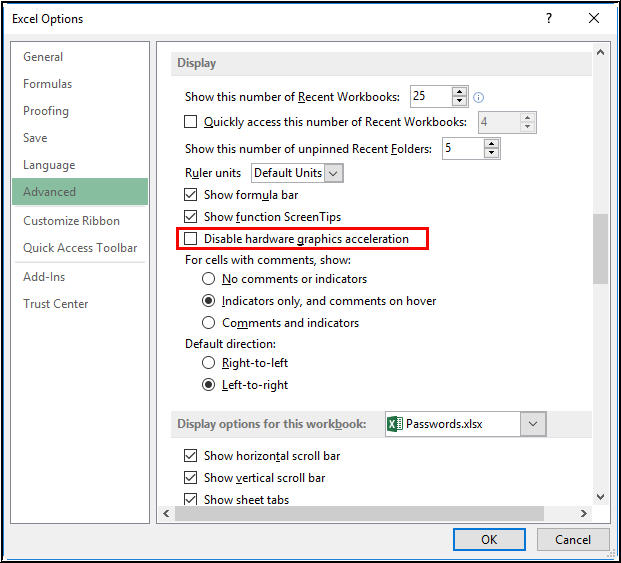Open the Formulas options category
This screenshot has height=563, width=621.
[80, 84]
